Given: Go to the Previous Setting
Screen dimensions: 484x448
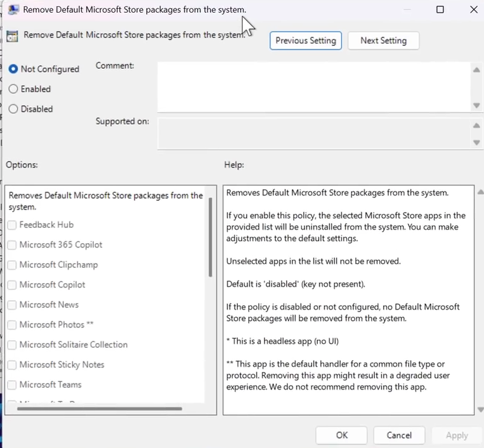Looking at the screenshot, I should click(x=306, y=41).
